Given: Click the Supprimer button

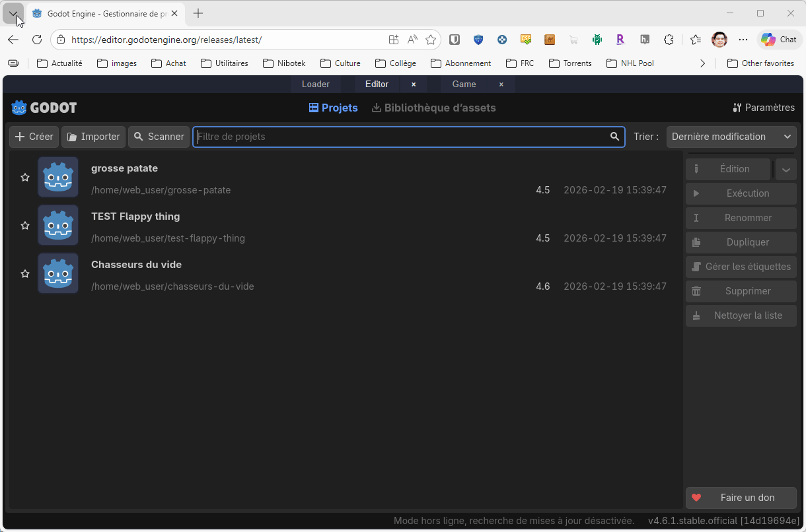Looking at the screenshot, I should click(741, 291).
